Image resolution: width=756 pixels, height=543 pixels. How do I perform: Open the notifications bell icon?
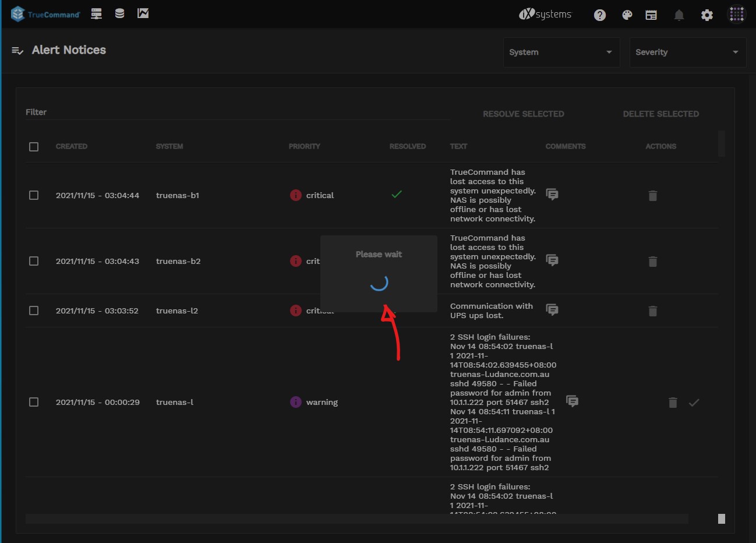click(x=679, y=15)
